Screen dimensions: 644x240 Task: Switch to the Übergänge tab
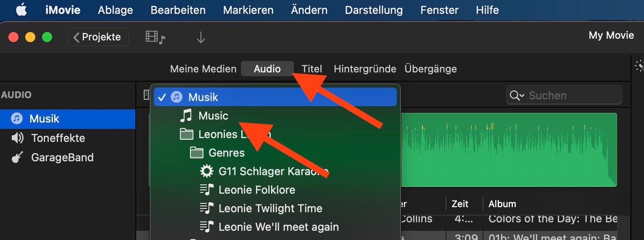(x=430, y=69)
